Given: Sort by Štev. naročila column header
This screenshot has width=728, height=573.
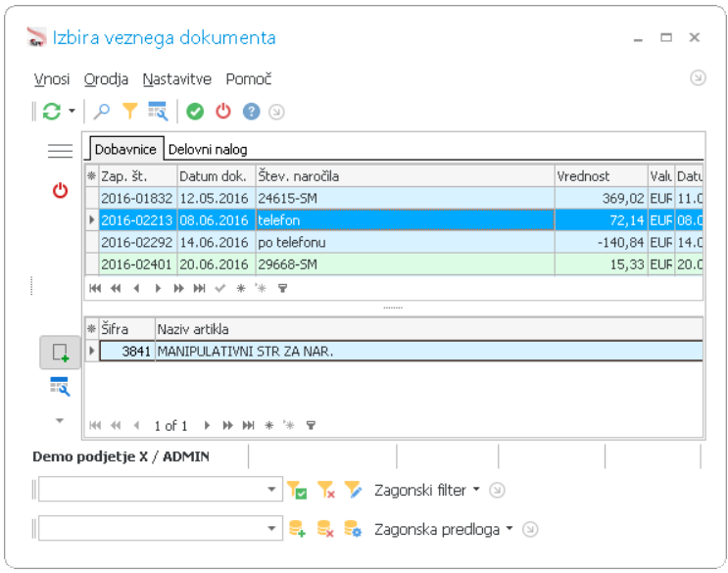Looking at the screenshot, I should click(405, 176).
